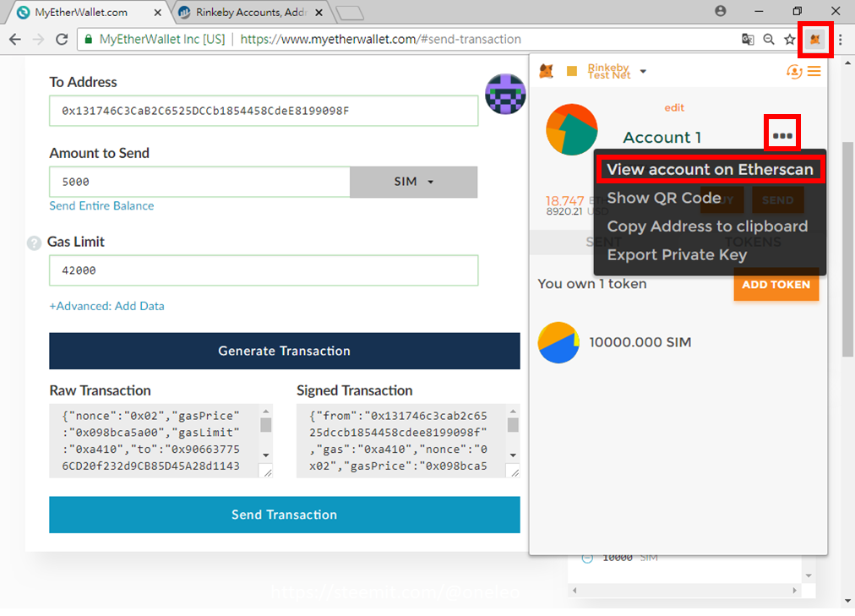Choose Export Private Key
855x616 pixels.
point(677,254)
